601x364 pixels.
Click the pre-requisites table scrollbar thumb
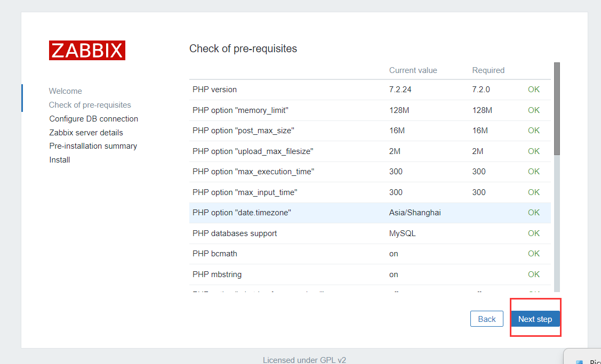click(x=557, y=109)
